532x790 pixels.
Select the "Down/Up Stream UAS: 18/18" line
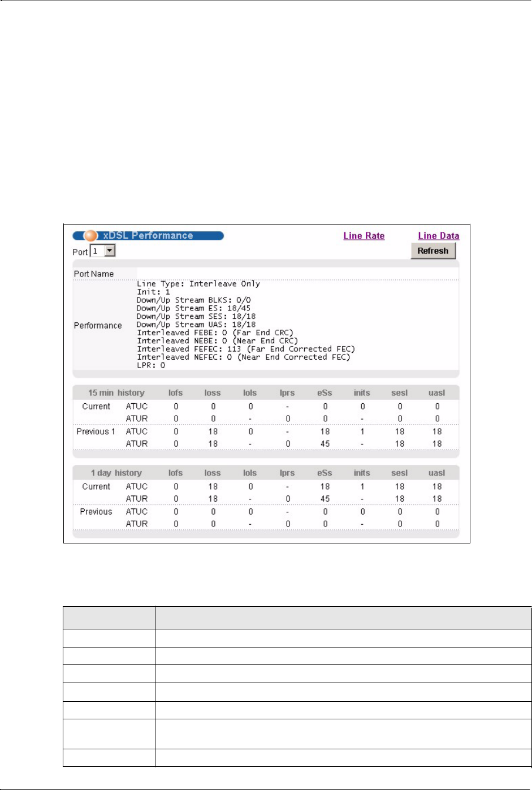196,325
